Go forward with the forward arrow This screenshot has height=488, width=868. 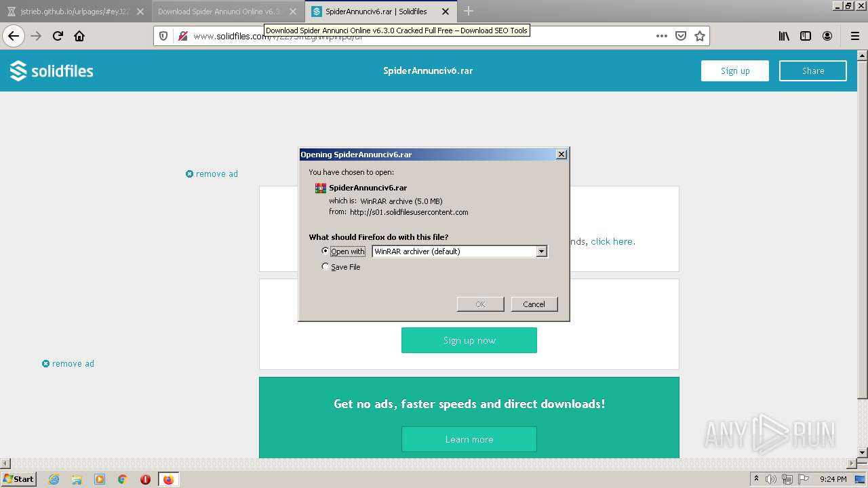[x=36, y=36]
